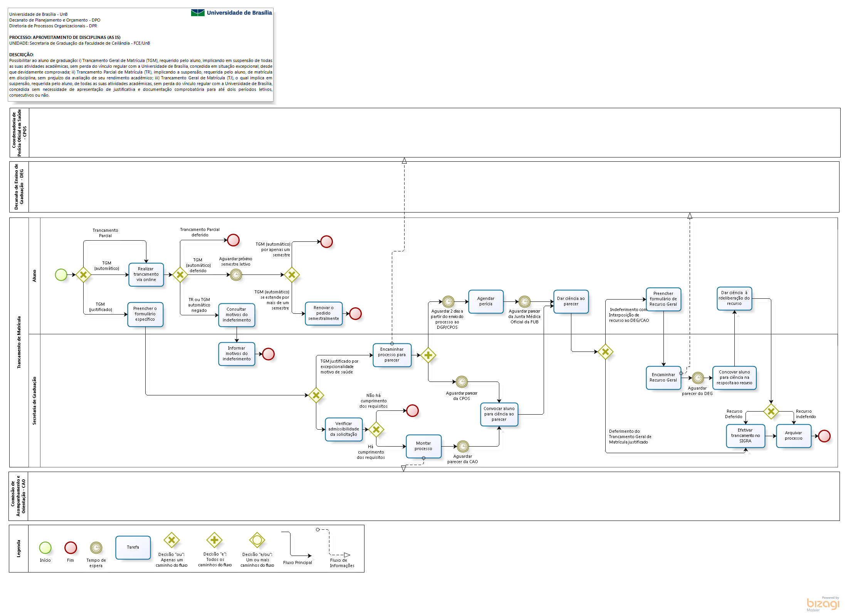This screenshot has width=848, height=616.
Task: Select the 'Verificar admissibilidade da solicitação' task
Action: 344,429
